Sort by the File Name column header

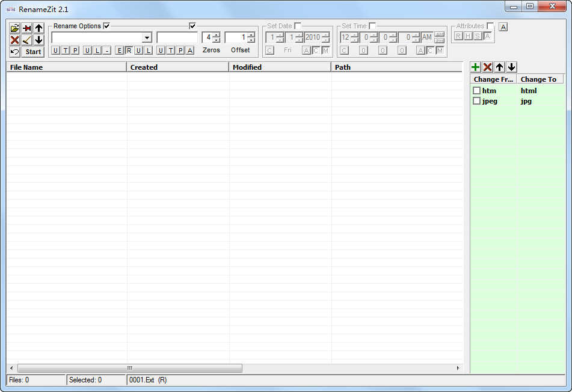(66, 67)
